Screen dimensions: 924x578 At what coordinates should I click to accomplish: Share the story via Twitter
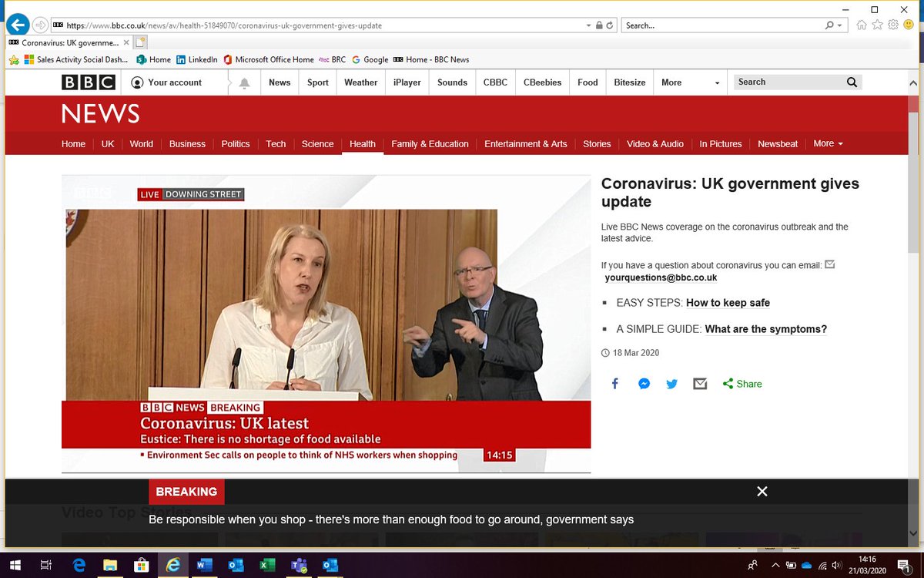(x=671, y=383)
